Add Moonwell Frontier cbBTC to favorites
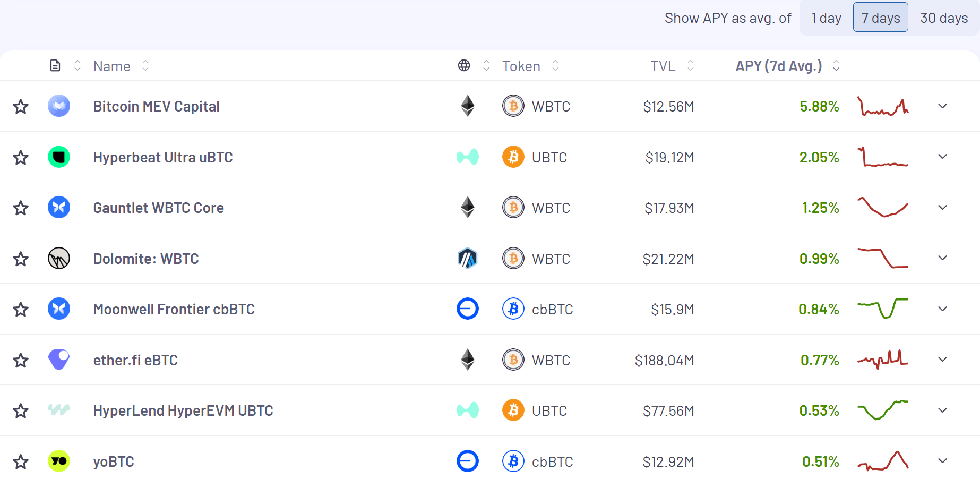Screen dimensions: 980x479 (x=21, y=309)
